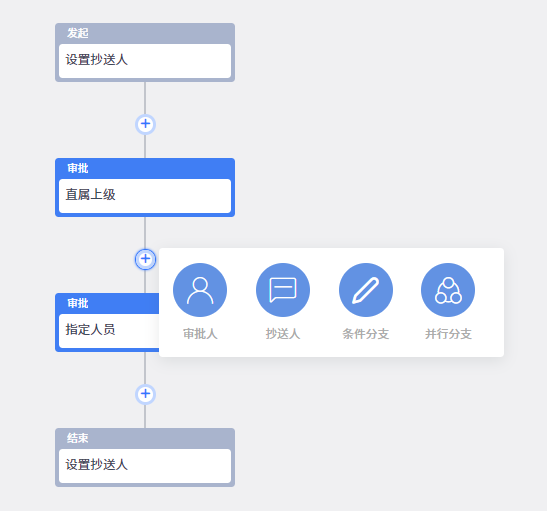Screen dimensions: 547x511
Task: Click empty area of add-node popup panel
Action: tap(490, 347)
